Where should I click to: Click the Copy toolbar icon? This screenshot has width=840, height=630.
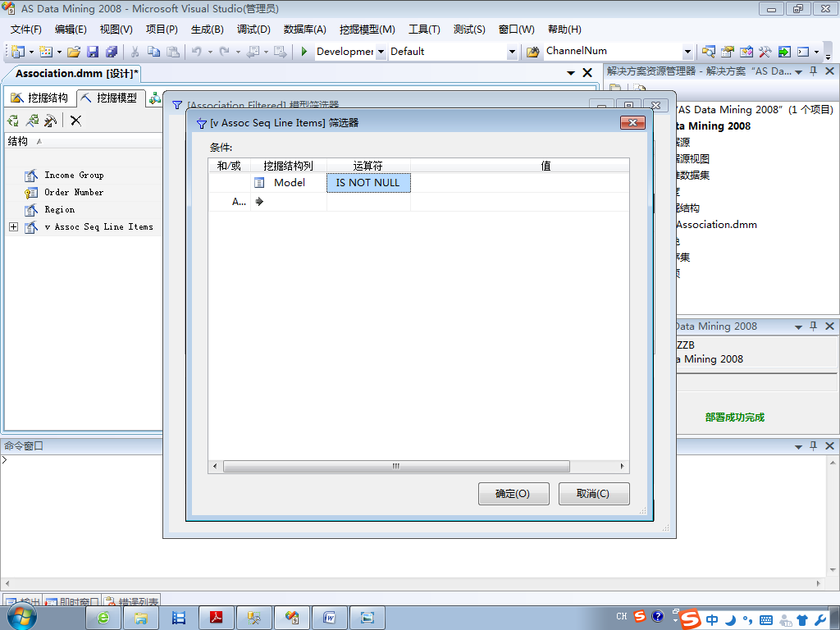153,52
